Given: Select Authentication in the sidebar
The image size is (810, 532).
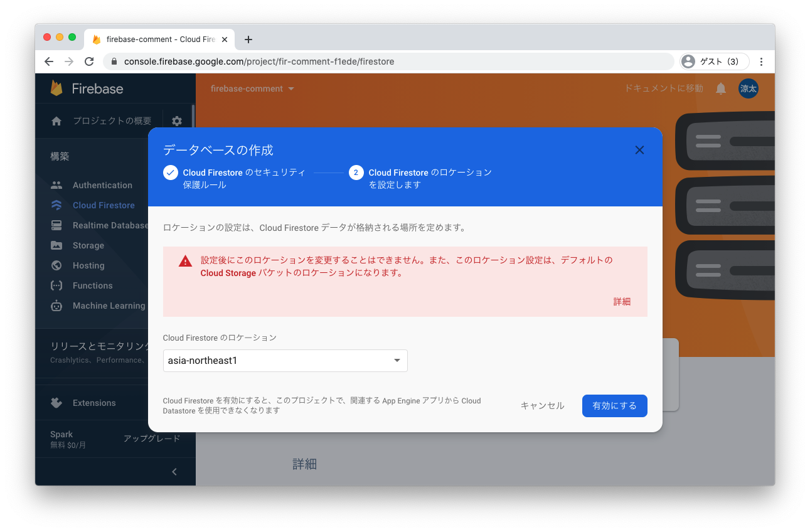Looking at the screenshot, I should (102, 185).
